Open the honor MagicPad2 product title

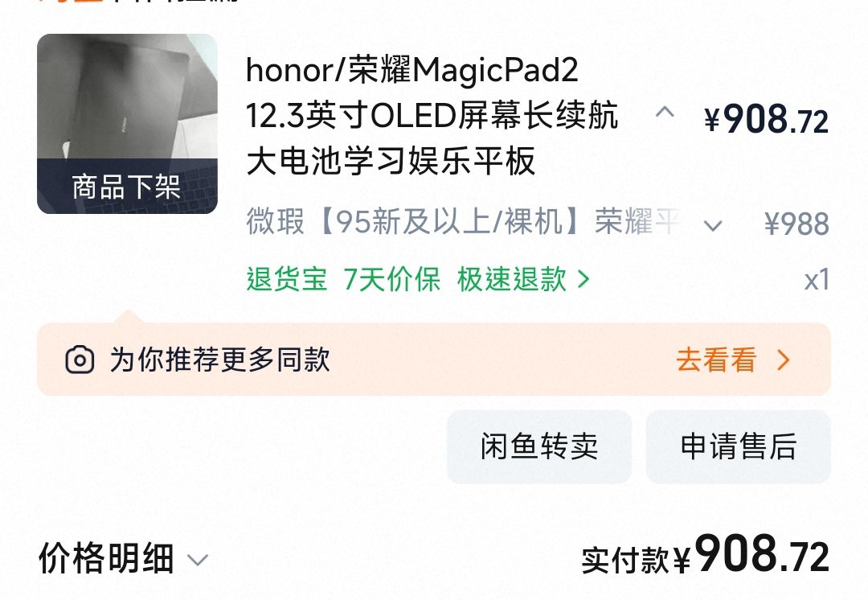[432, 115]
